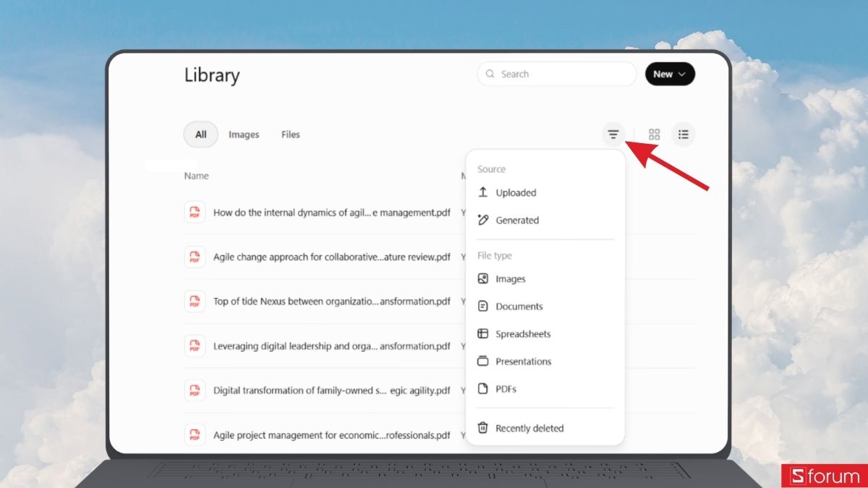Screen dimensions: 868x488
Task: Click PDF icon of Agile change approach file
Action: pyautogui.click(x=195, y=257)
